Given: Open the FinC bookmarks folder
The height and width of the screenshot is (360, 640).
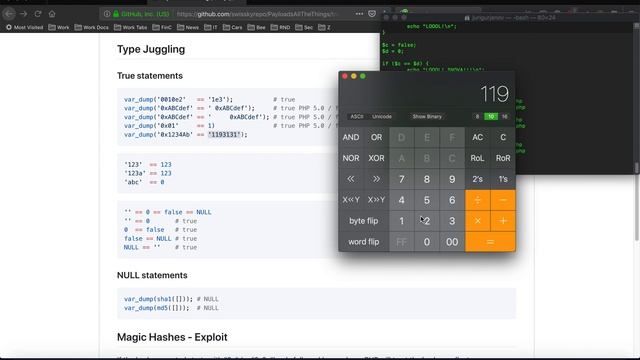Looking at the screenshot, I should tap(162, 27).
